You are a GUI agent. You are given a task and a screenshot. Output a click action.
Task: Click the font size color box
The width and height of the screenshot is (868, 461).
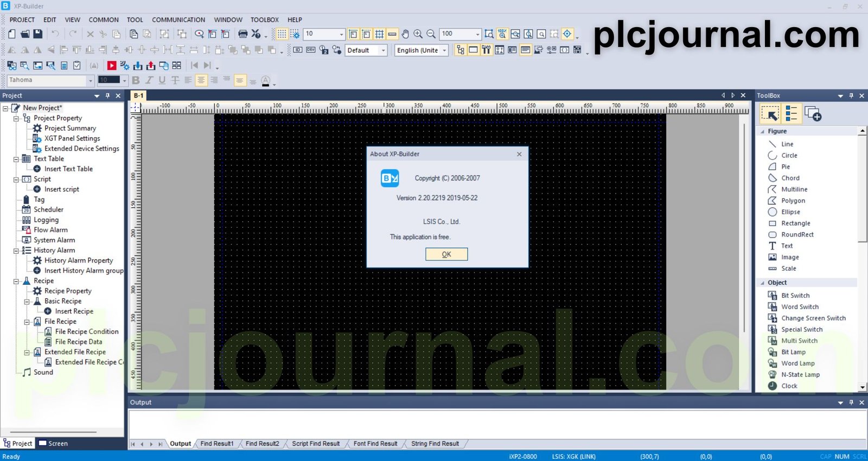point(110,80)
